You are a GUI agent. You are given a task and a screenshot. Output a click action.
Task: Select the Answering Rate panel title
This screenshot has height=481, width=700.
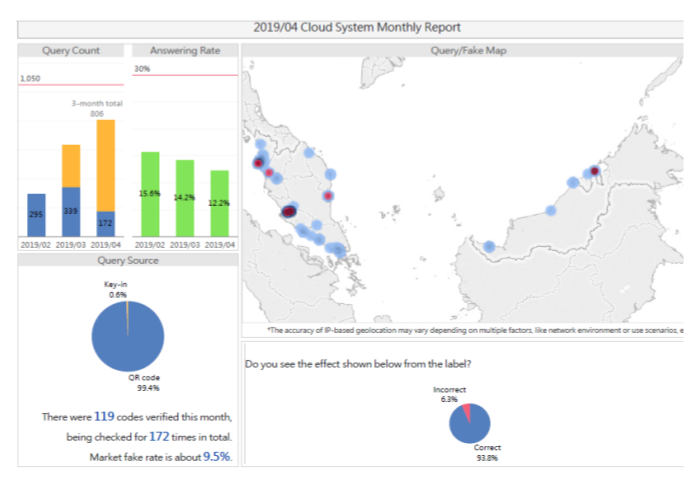tap(185, 50)
